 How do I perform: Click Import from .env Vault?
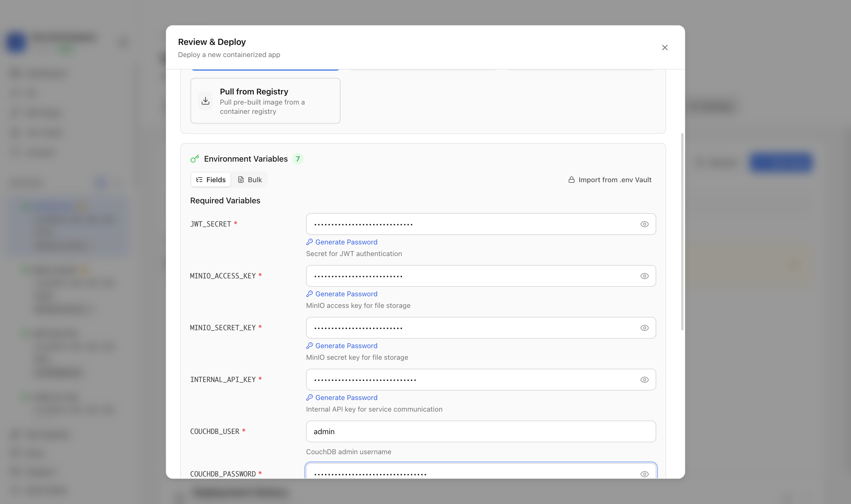point(610,180)
